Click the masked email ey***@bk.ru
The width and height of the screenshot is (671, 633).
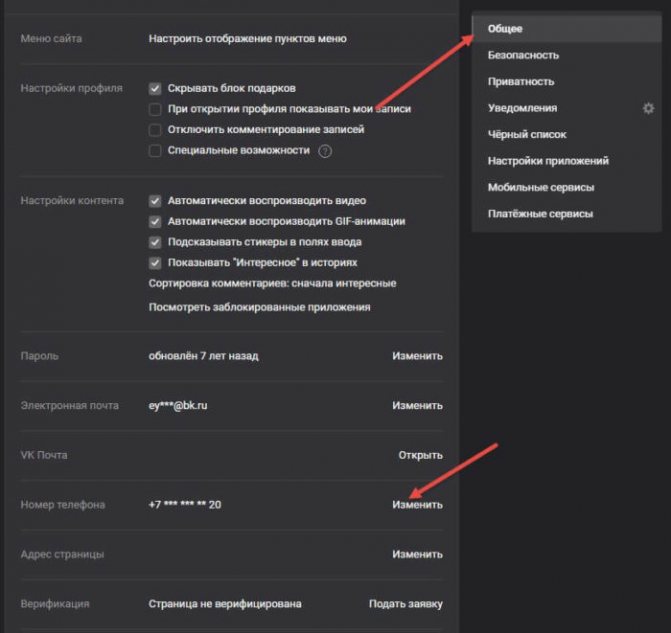pyautogui.click(x=178, y=406)
